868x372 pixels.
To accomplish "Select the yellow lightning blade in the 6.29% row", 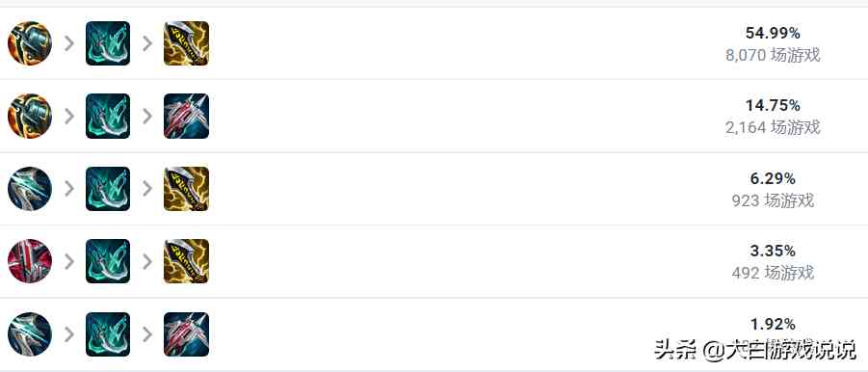I will [187, 189].
